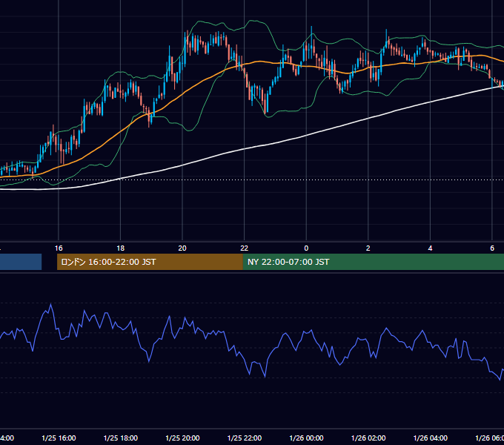Click the 2 hour label on chart axis
This screenshot has height=445, width=504.
(368, 248)
